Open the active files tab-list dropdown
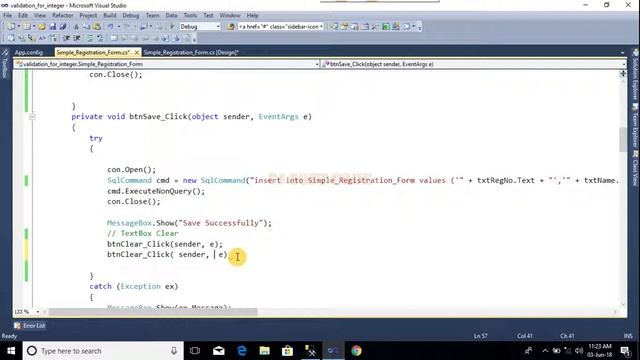The width and height of the screenshot is (640, 360). (622, 53)
